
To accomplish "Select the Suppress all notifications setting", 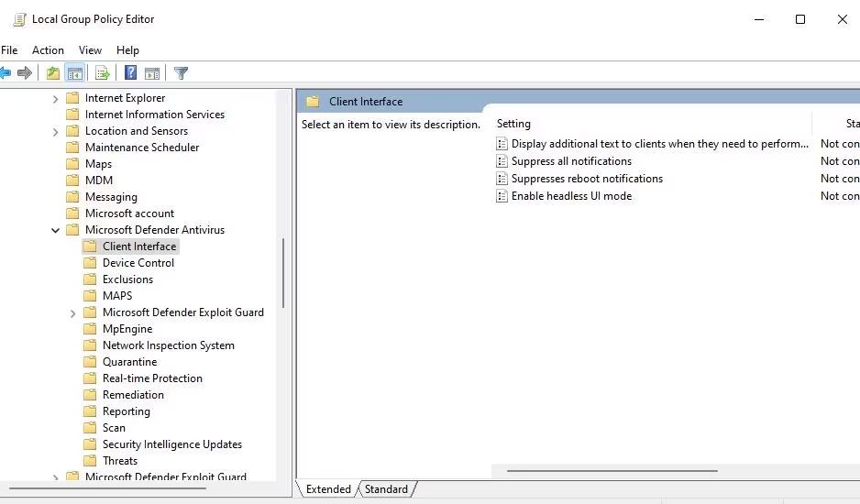I will (x=571, y=161).
